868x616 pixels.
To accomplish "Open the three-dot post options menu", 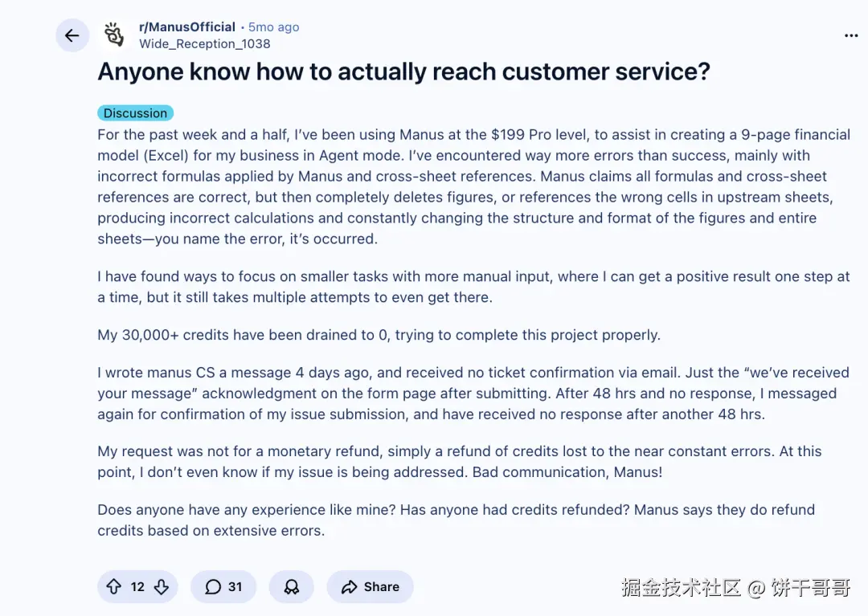I will click(x=851, y=35).
